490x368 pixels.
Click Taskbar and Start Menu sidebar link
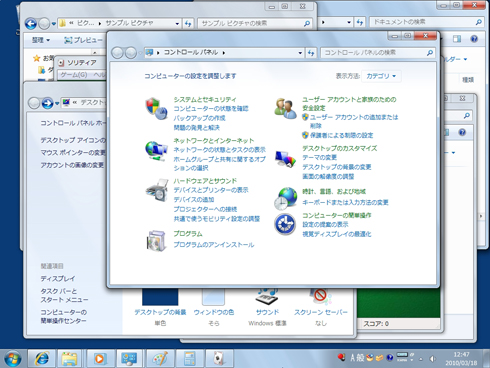coord(64,295)
